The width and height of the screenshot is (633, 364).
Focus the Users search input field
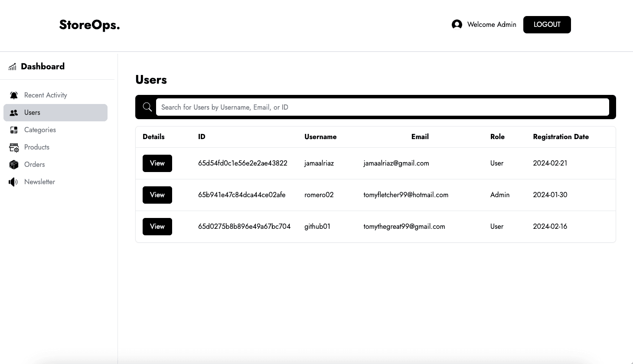point(382,107)
